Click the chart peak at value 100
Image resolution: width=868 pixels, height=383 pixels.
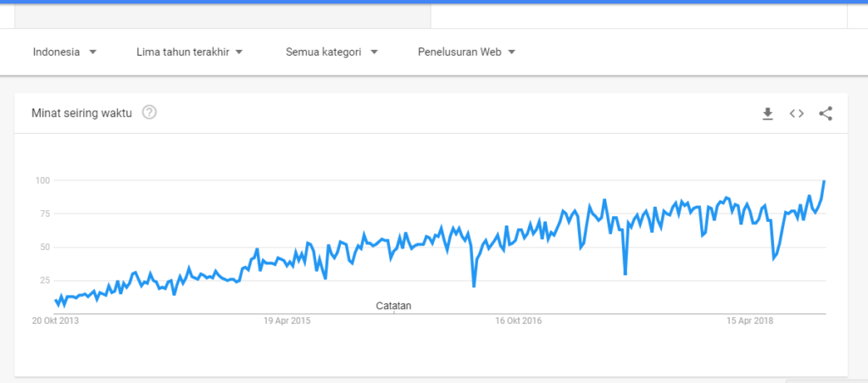[x=824, y=180]
